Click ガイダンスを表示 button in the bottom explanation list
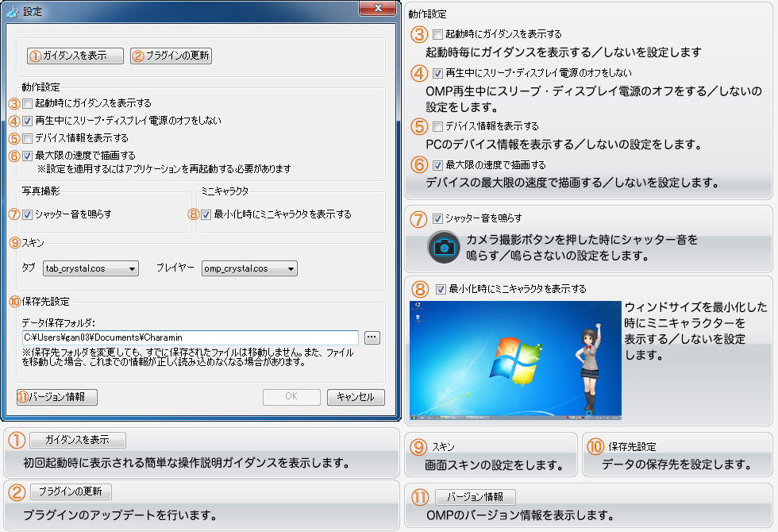The image size is (778, 532). pos(78,440)
